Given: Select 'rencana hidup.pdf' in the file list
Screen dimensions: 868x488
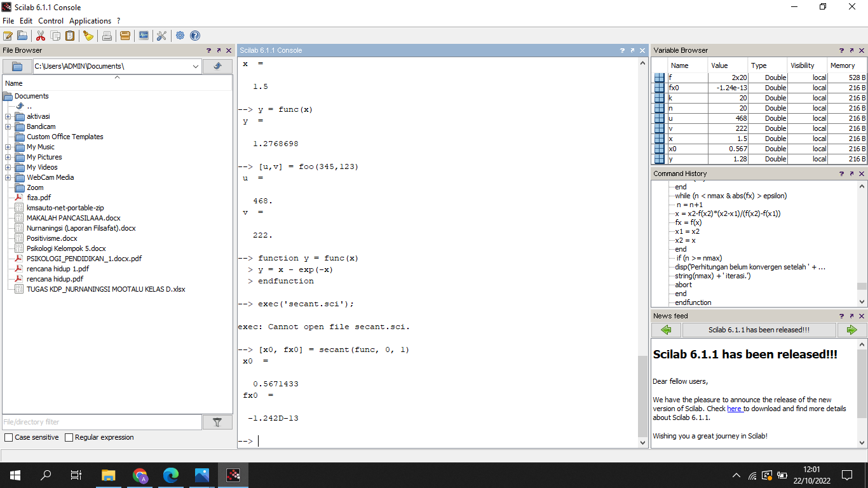Looking at the screenshot, I should click(55, 279).
